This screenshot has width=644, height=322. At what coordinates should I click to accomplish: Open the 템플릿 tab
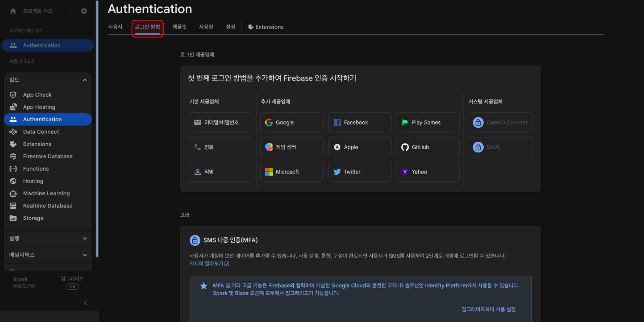(180, 27)
